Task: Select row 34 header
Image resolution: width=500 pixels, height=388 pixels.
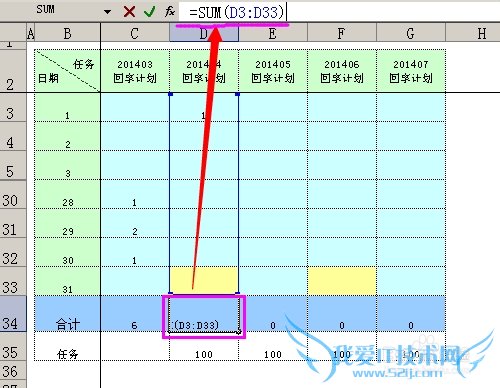Action: pos(13,314)
